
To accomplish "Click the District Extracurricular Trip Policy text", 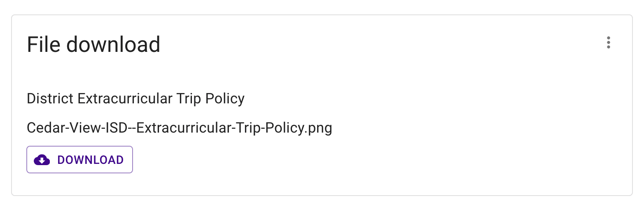I will pos(135,99).
